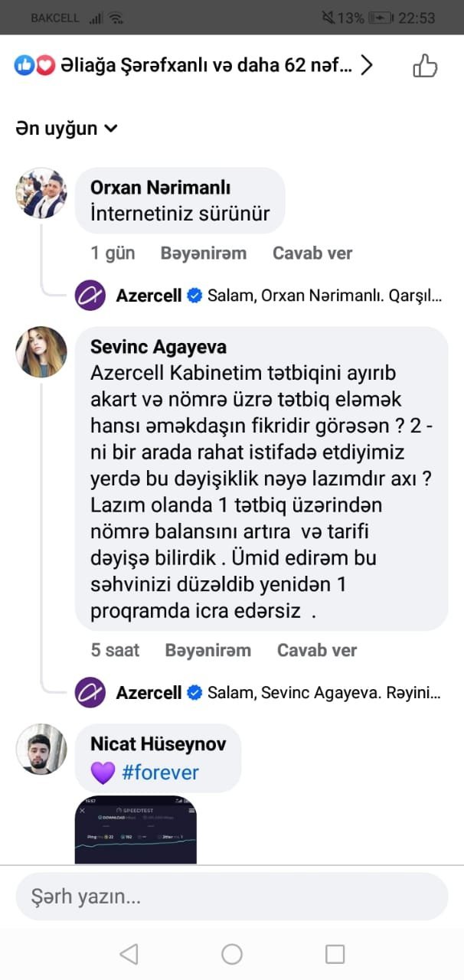Screen dimensions: 464x980
Task: Expand the reactions list chevron arrow
Action: (x=367, y=67)
